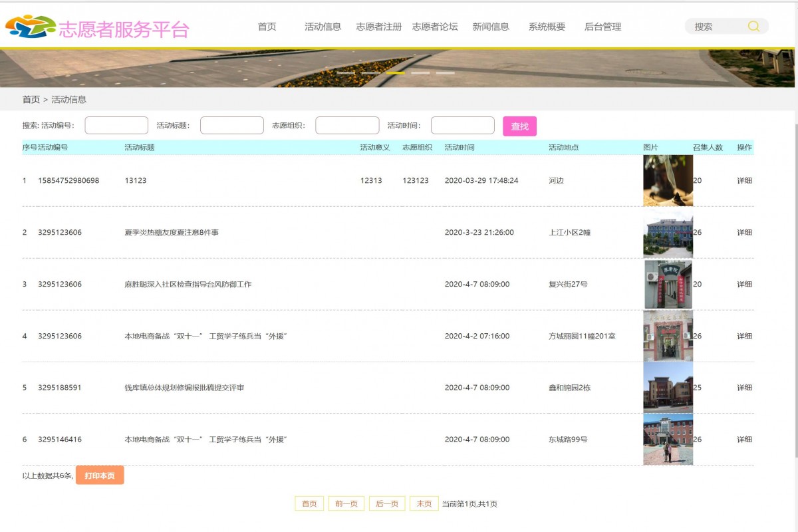Go to 末页 in pagination
This screenshot has width=798, height=532.
(424, 503)
